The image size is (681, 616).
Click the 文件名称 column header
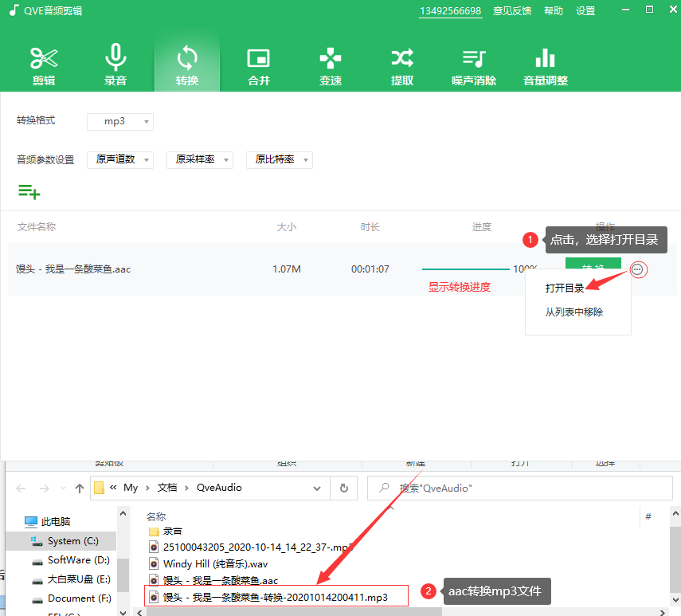tap(37, 227)
